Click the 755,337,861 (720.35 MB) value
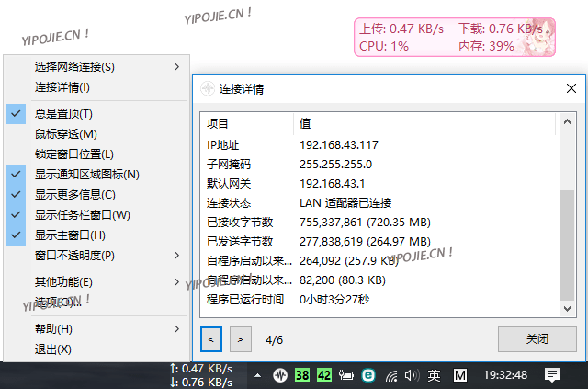The image size is (588, 389). click(x=365, y=223)
